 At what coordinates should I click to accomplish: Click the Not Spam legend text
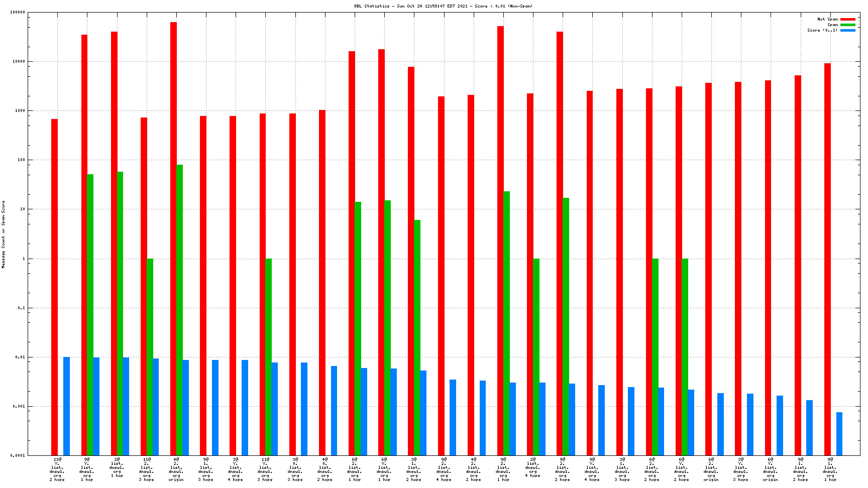coord(827,20)
